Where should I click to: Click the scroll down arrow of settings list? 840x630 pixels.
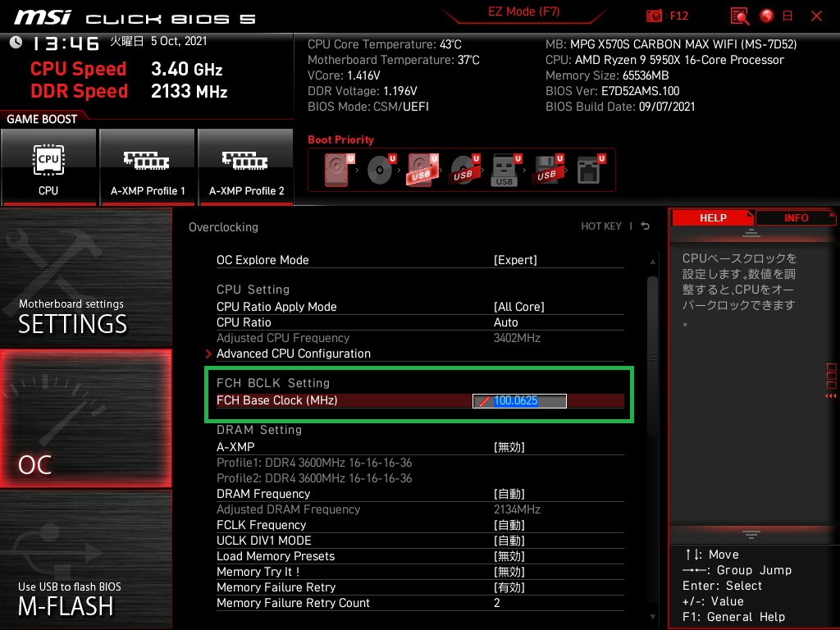[652, 617]
